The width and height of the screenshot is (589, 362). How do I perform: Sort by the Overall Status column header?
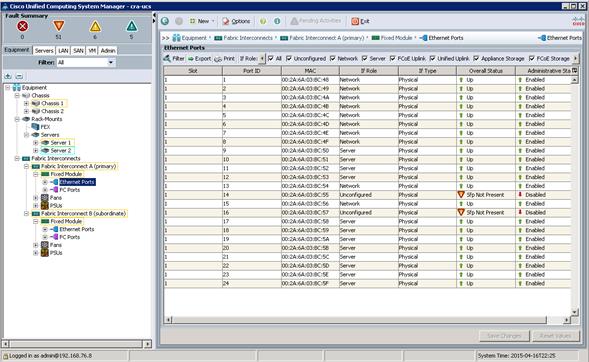(486, 71)
